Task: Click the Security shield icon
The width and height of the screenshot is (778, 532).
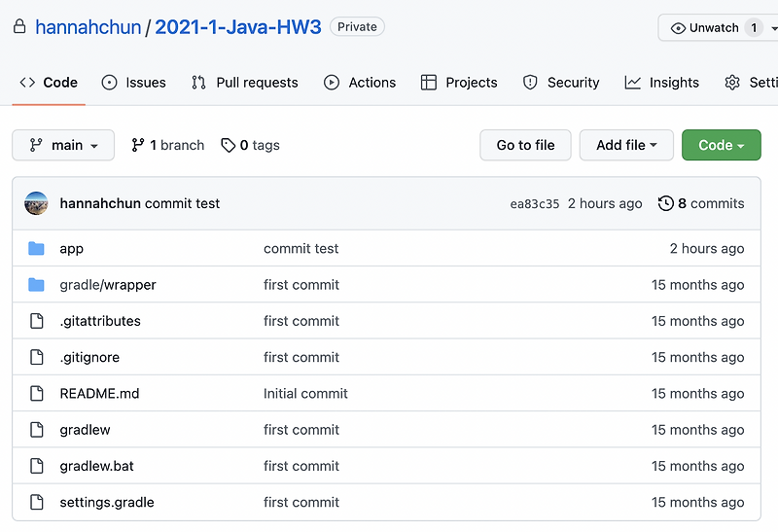Action: click(x=530, y=83)
